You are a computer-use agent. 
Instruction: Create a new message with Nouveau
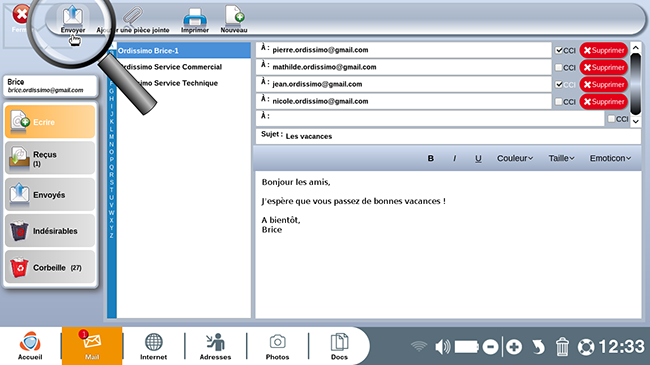pos(234,19)
